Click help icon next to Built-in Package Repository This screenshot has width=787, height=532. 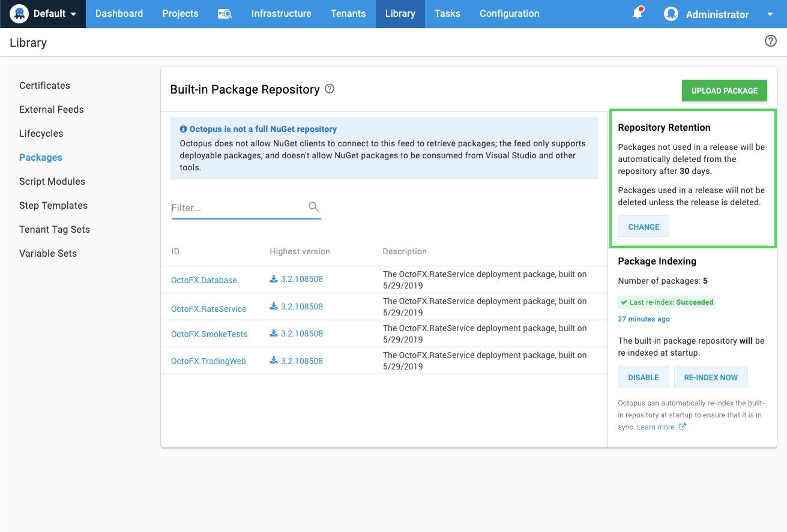click(x=330, y=89)
